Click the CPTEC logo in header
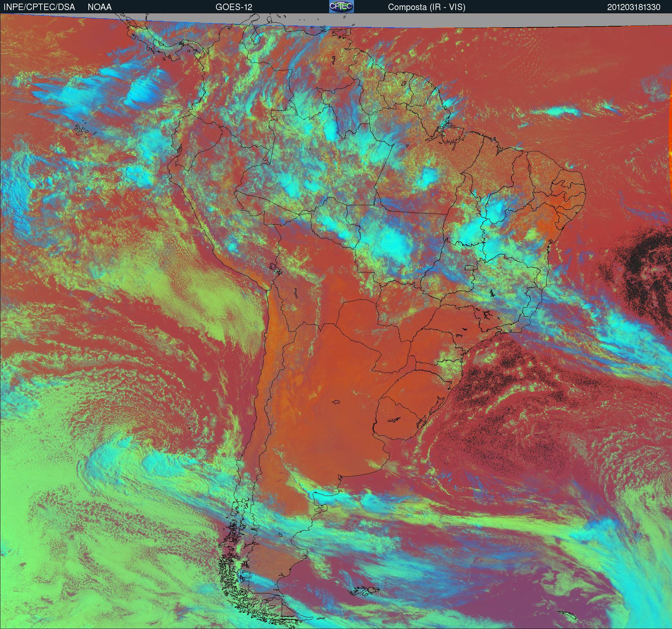 point(341,6)
